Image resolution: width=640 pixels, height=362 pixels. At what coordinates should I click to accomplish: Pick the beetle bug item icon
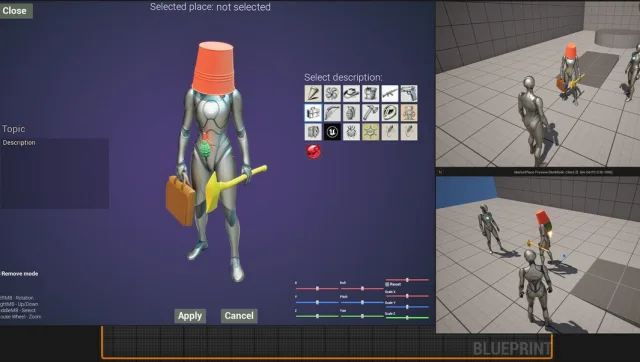[351, 132]
